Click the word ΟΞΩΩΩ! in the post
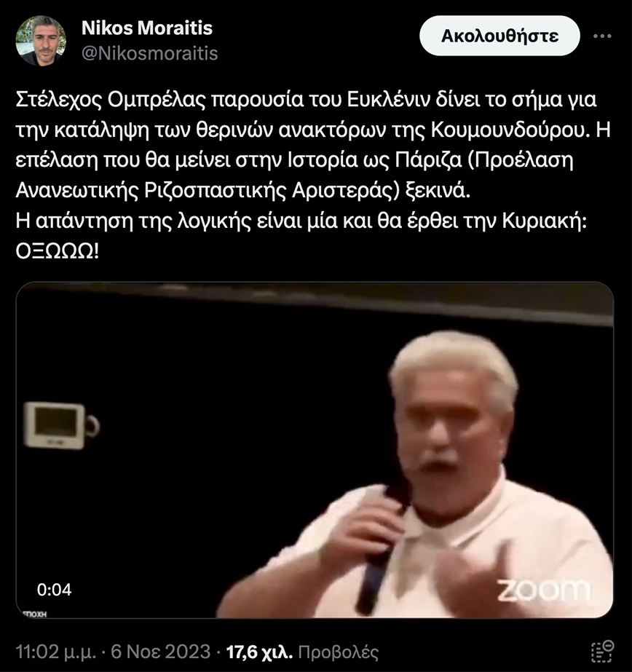 (x=58, y=252)
